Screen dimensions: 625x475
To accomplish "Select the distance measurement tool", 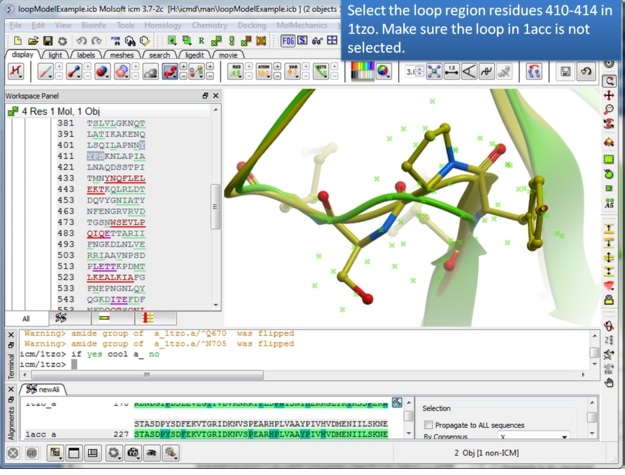I will pos(454,72).
